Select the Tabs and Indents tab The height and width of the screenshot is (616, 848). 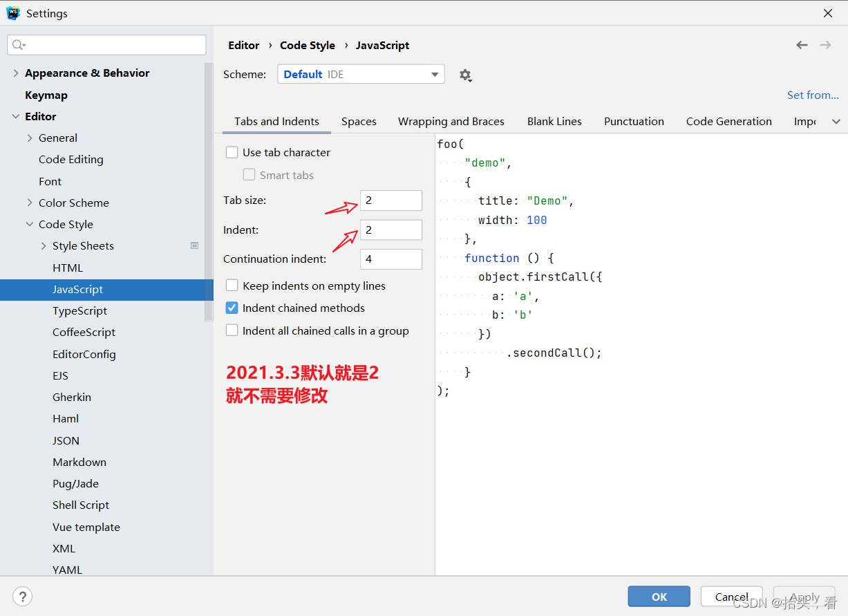coord(276,121)
